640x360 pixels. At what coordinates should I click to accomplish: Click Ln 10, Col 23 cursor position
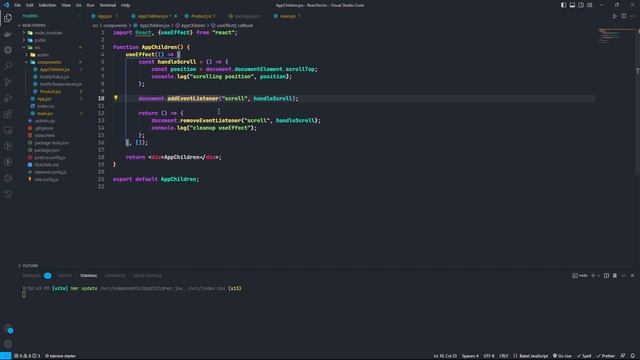445,356
